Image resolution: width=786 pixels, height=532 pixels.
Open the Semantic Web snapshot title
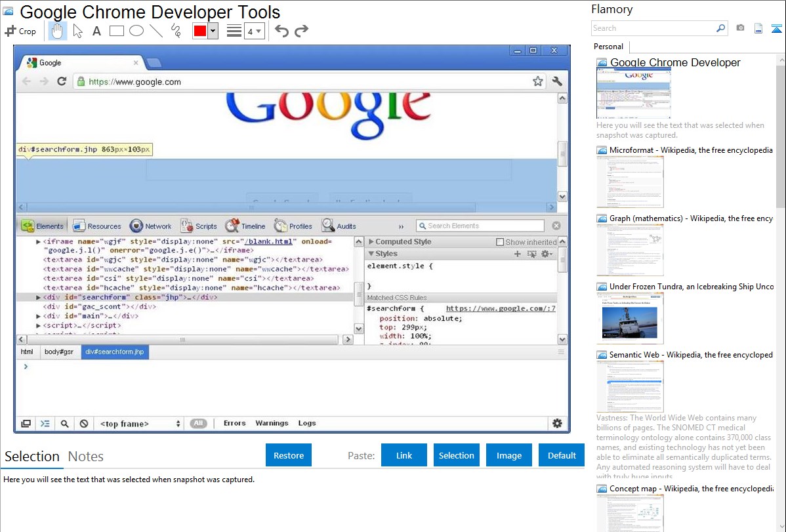691,354
